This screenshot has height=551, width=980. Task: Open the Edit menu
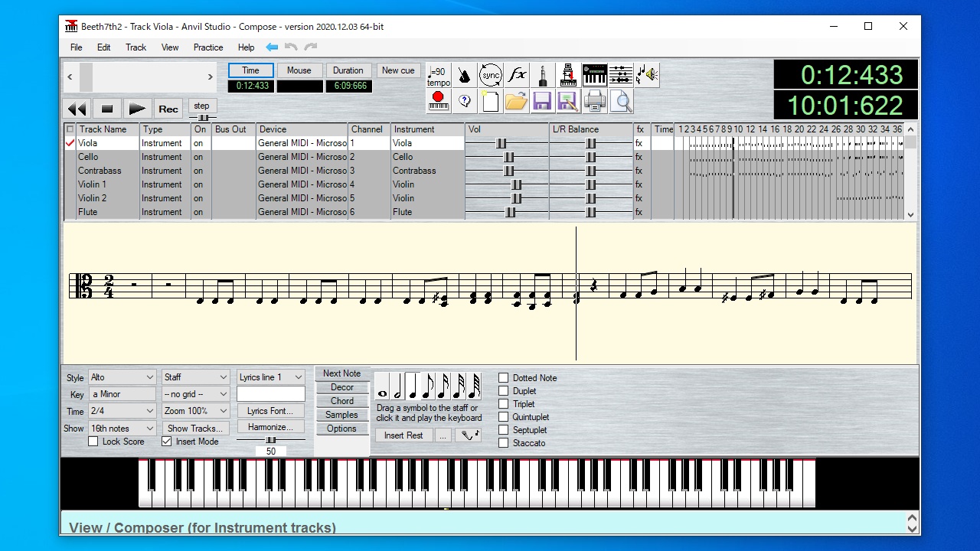pos(103,47)
